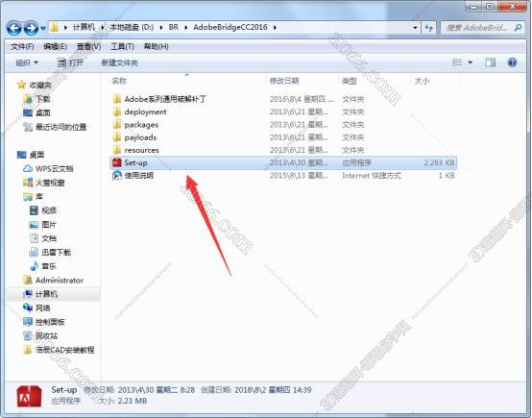Click BR in the address breadcrumb

(174, 27)
